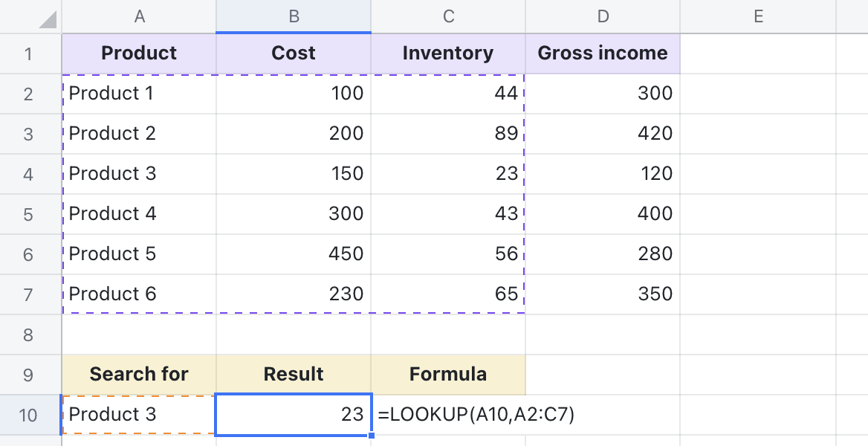The image size is (868, 446).
Task: Select column E header
Action: 757,16
